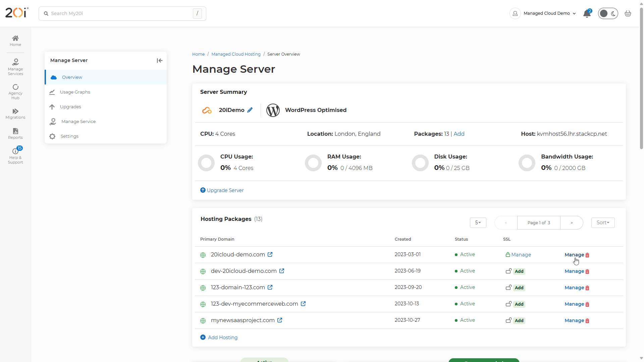Open the shopping basket
Screen dimensions: 644x362
628,13
